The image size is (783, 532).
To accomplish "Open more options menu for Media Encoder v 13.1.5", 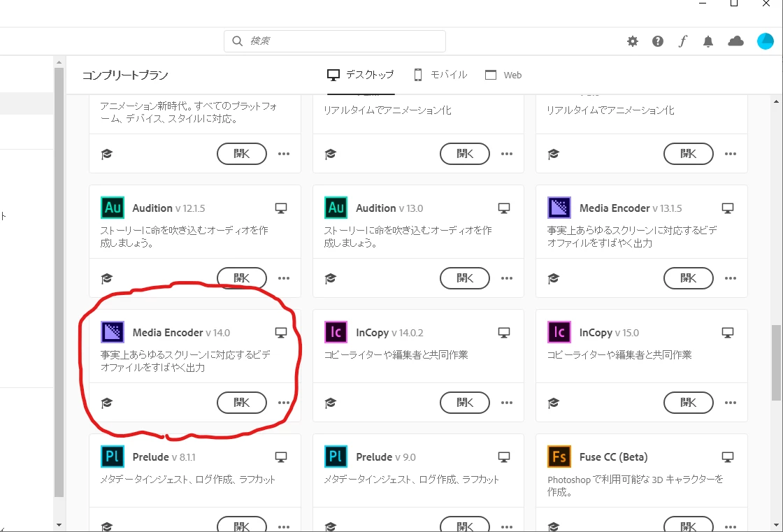I will (x=730, y=278).
